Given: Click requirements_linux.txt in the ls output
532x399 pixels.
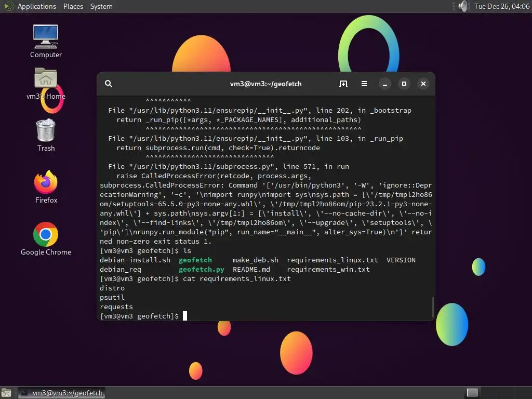Looking at the screenshot, I should pos(332,260).
